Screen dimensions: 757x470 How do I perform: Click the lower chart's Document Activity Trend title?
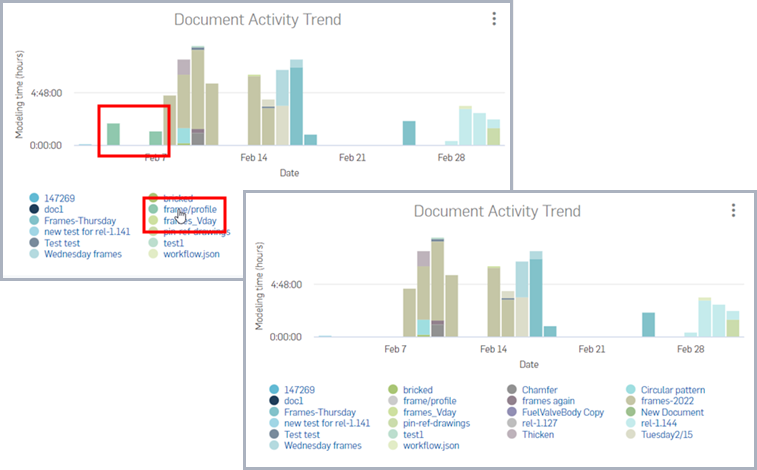[496, 211]
